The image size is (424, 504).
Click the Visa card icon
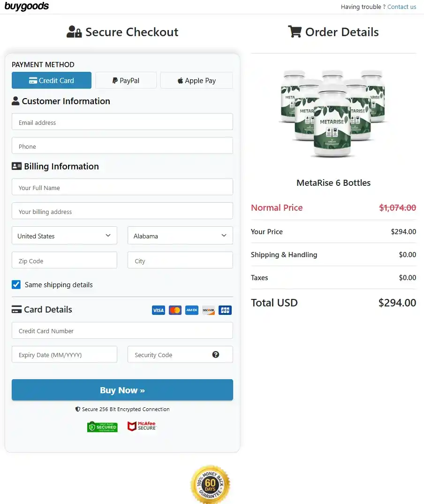(158, 310)
